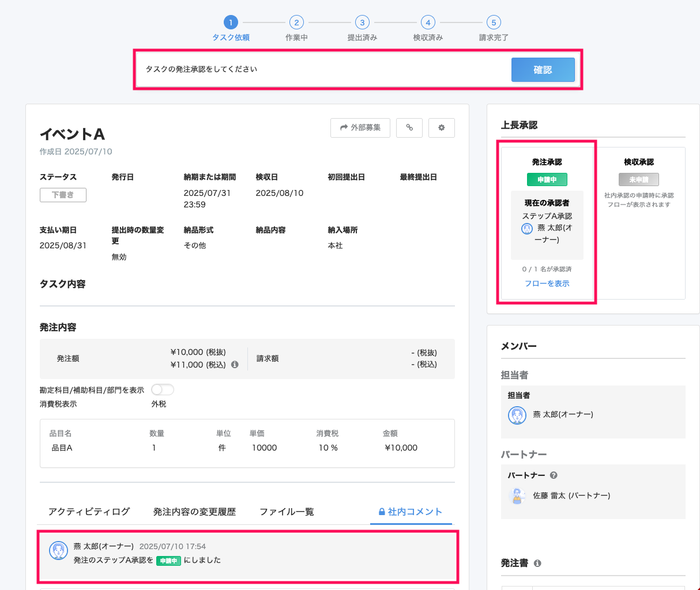Click the info icon next to 発注書
Image resolution: width=700 pixels, height=590 pixels.
(x=537, y=563)
